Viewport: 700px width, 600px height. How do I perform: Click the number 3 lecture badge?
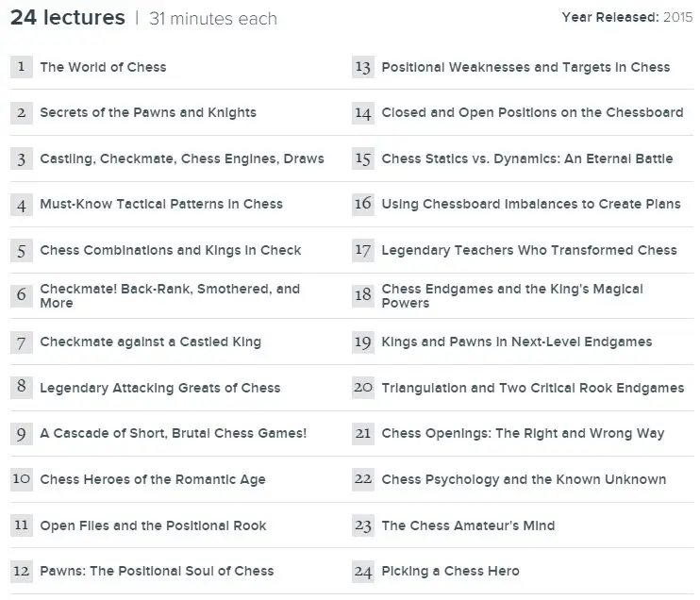22,158
